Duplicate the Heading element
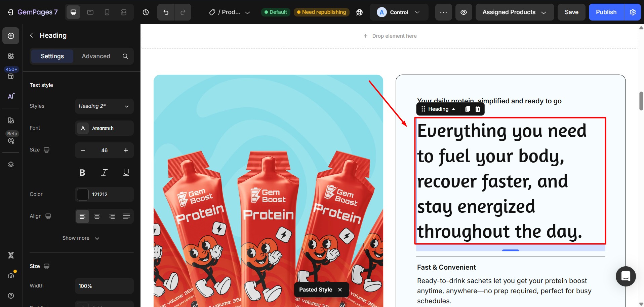644x307 pixels. click(x=468, y=109)
